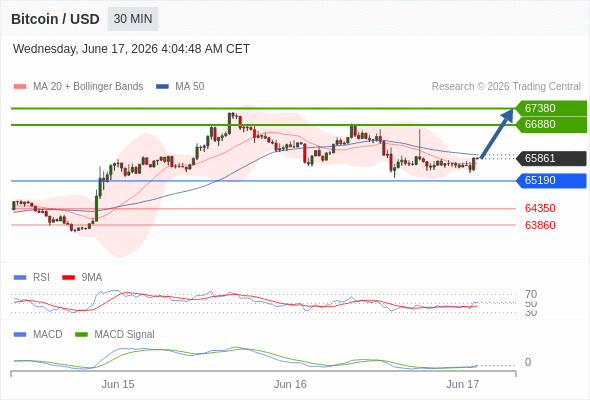
Task: Select the 66880 green resistance label
Action: click(551, 125)
